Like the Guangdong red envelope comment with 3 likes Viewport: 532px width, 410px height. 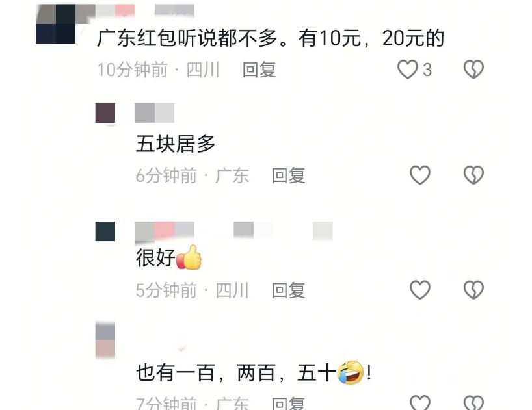click(x=408, y=70)
